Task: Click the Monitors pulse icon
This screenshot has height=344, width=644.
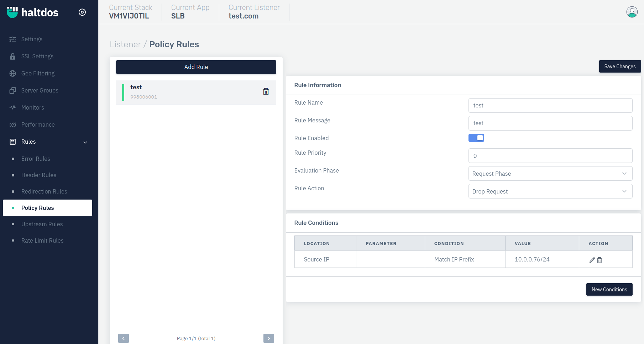Action: (13, 107)
